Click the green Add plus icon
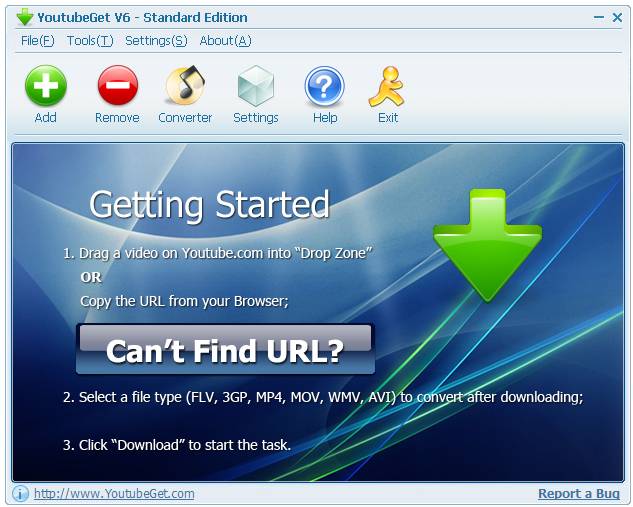 [x=46, y=86]
